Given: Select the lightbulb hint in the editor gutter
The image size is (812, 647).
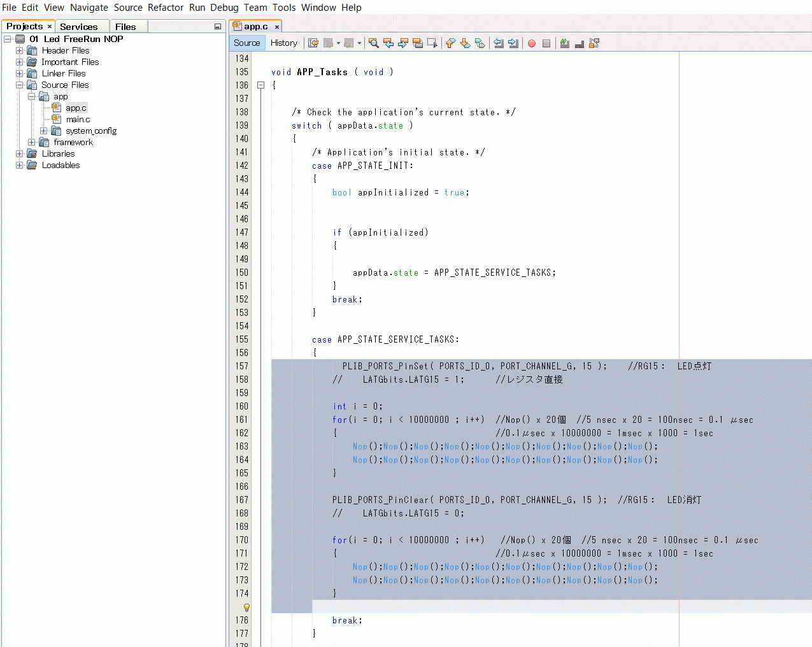Looking at the screenshot, I should pos(246,607).
